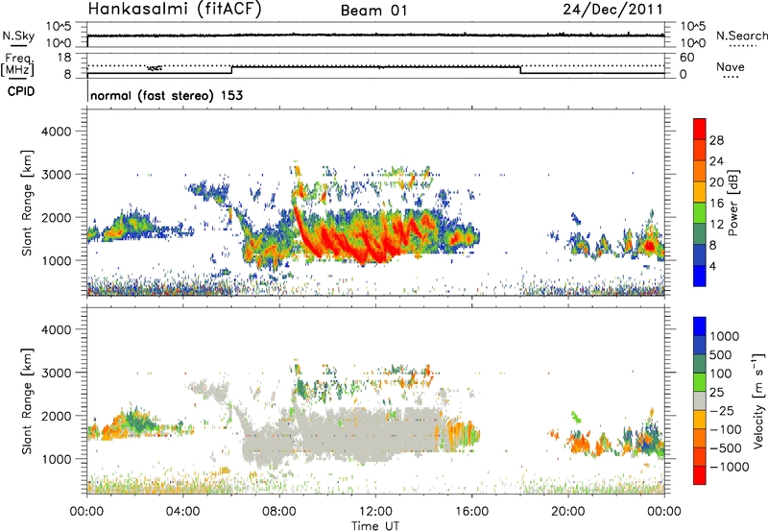Select the 2000 tick in the velocity panel
The height and width of the screenshot is (532, 768).
pos(56,416)
